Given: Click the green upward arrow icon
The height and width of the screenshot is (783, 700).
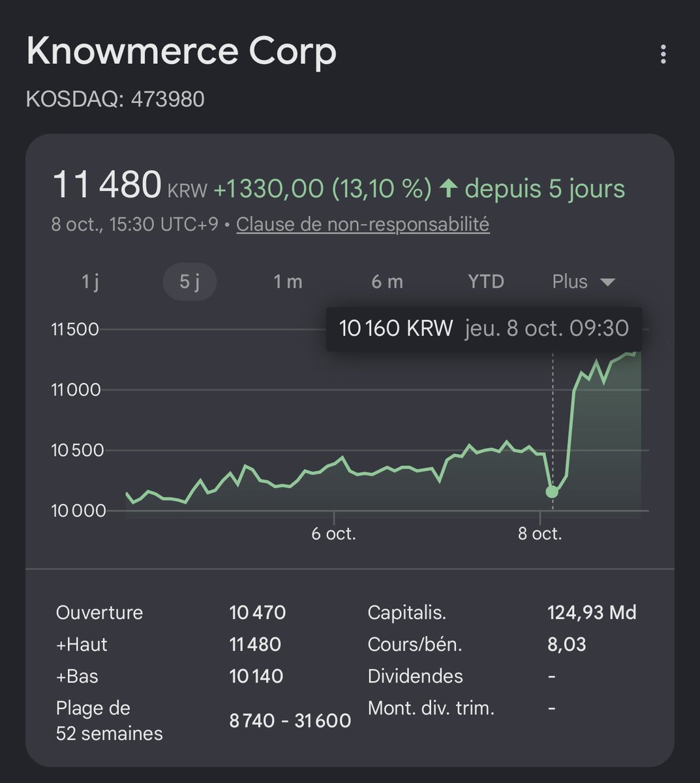Looking at the screenshot, I should pyautogui.click(x=448, y=189).
